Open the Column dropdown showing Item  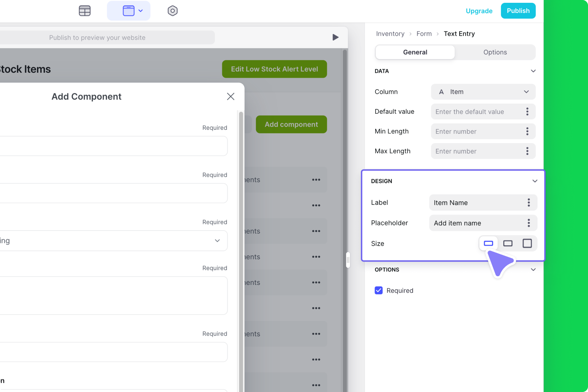(x=483, y=92)
